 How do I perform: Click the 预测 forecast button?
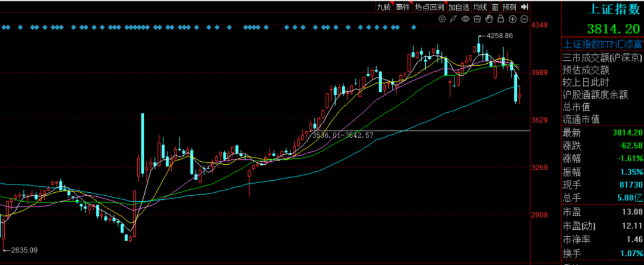coord(510,7)
